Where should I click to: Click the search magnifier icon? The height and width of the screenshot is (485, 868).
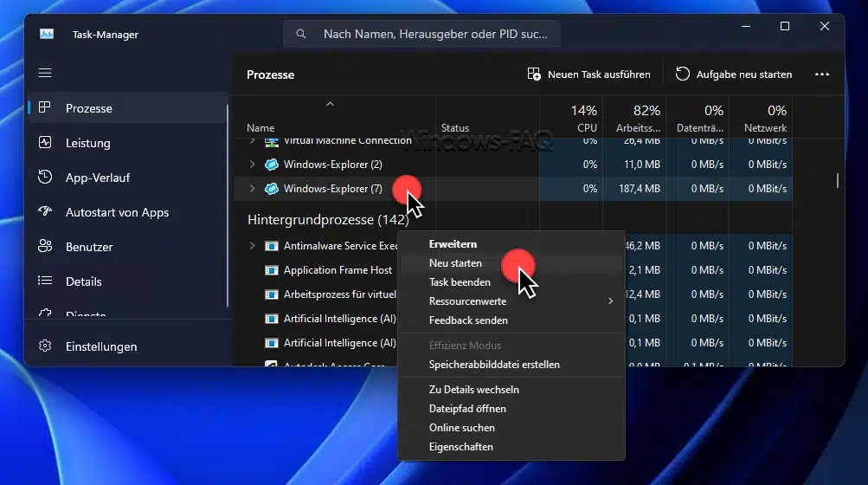click(300, 34)
